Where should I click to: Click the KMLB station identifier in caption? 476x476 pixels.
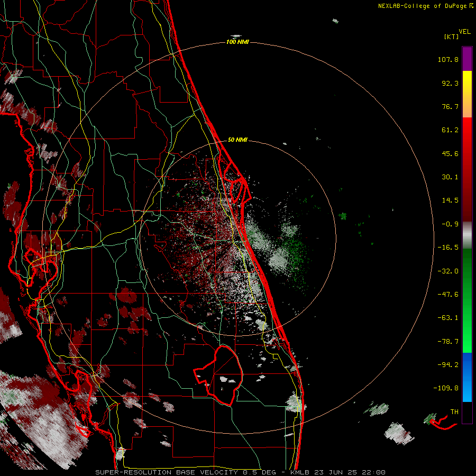[x=301, y=472]
